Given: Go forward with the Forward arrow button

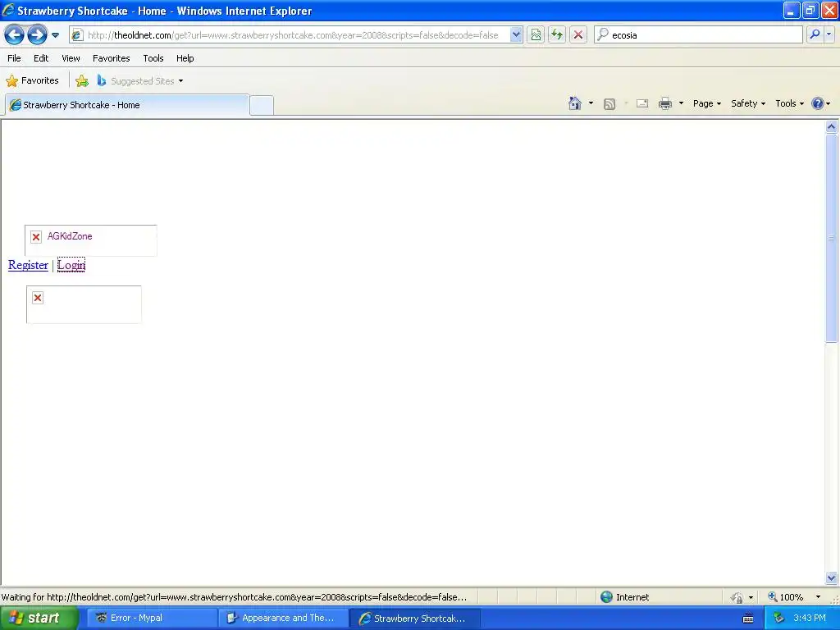Looking at the screenshot, I should (x=37, y=35).
